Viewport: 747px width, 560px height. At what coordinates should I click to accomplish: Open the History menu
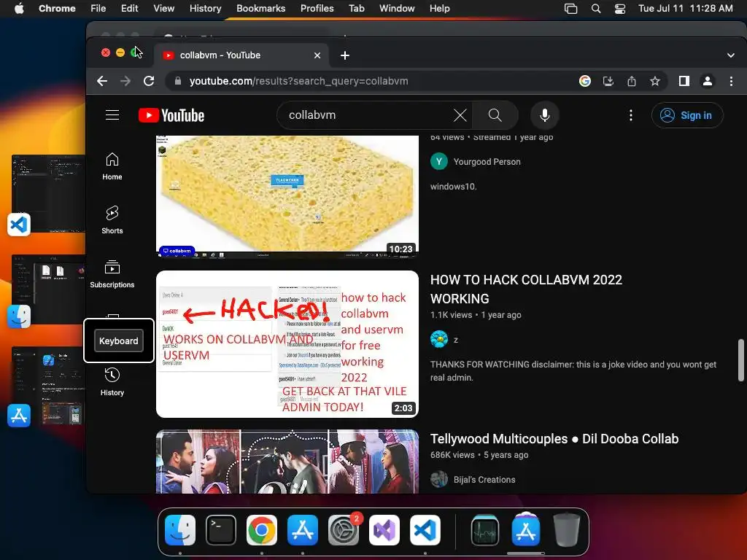click(x=205, y=9)
